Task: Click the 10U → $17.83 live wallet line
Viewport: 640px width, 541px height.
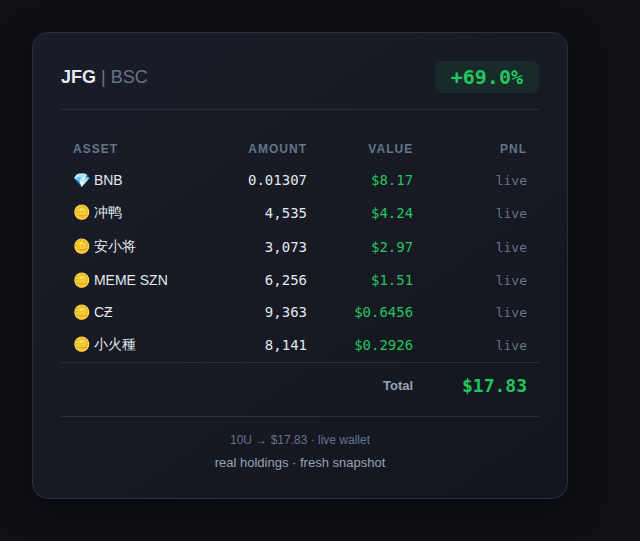Action: click(300, 440)
